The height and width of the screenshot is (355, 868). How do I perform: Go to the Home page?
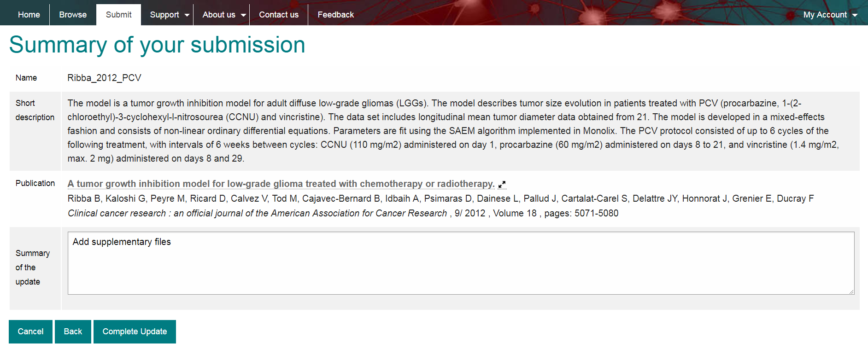[x=29, y=15]
